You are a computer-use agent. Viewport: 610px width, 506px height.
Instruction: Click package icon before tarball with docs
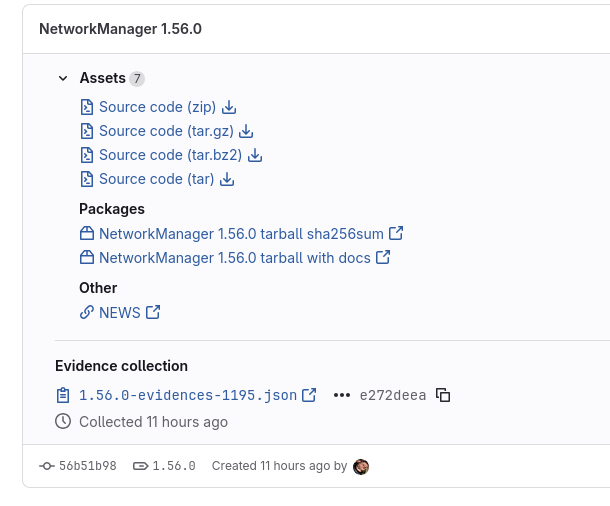(87, 258)
